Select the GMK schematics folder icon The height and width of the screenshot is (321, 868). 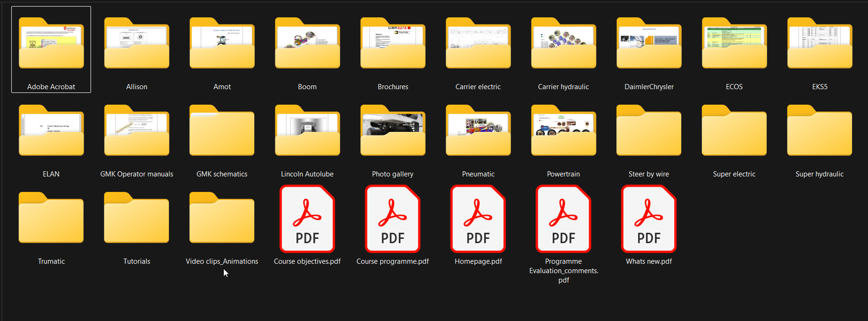[222, 130]
